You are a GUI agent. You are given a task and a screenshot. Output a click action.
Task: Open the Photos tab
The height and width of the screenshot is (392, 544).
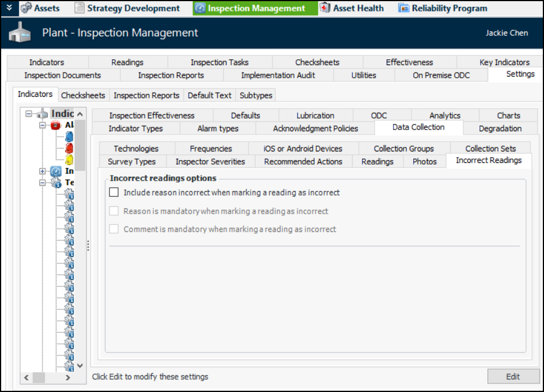point(424,162)
